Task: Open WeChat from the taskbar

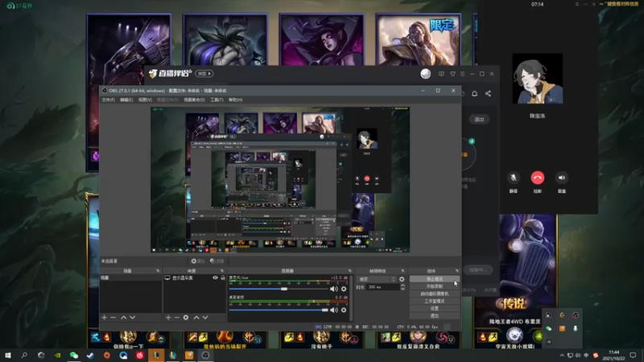Action: coord(74,356)
